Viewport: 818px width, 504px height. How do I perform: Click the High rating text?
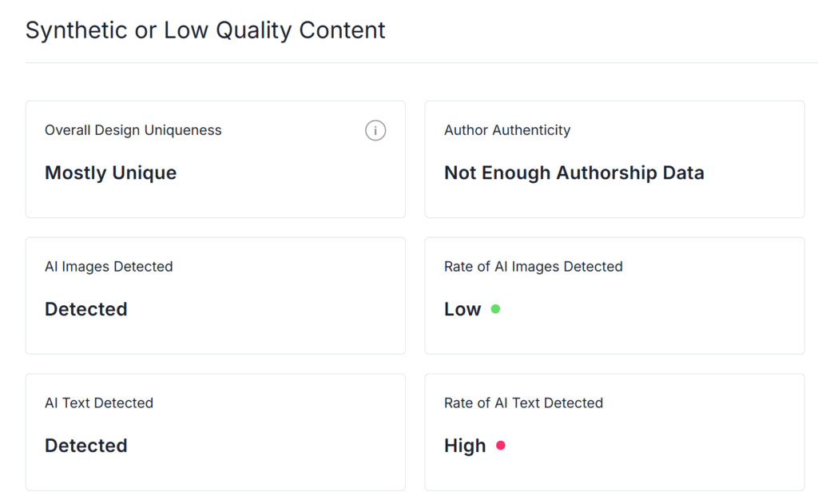coord(465,446)
